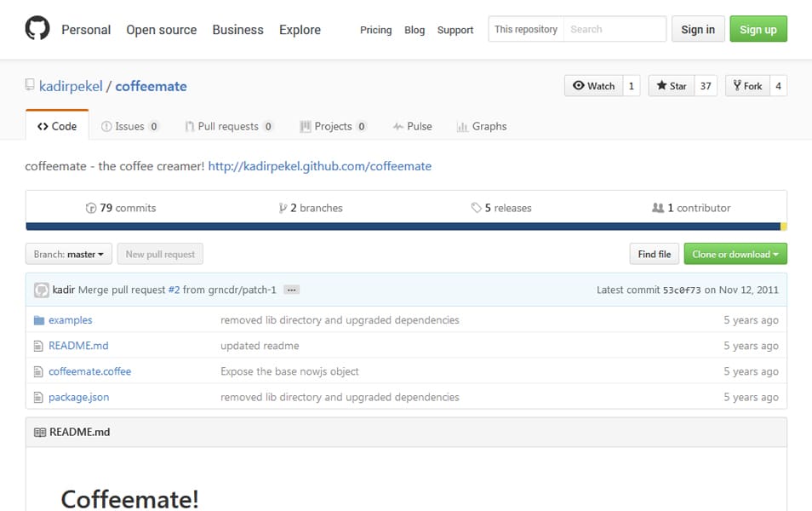Focus the repository Search input field
This screenshot has width=812, height=511.
(x=615, y=29)
